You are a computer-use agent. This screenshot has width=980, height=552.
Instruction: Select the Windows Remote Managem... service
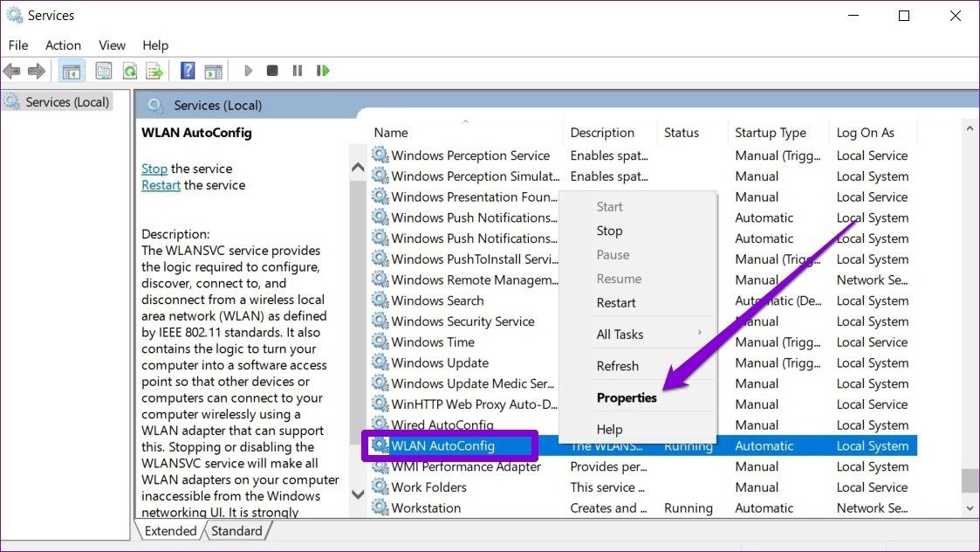[x=475, y=279]
